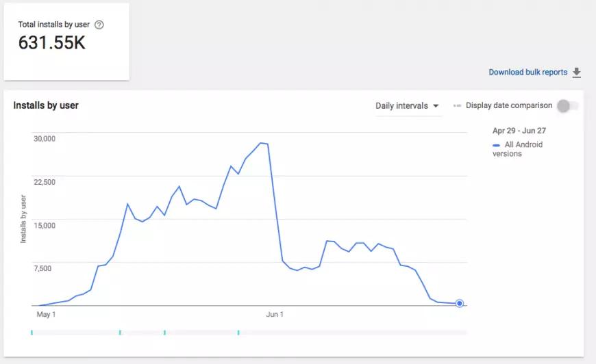Open the Daily intervals dropdown

[407, 106]
